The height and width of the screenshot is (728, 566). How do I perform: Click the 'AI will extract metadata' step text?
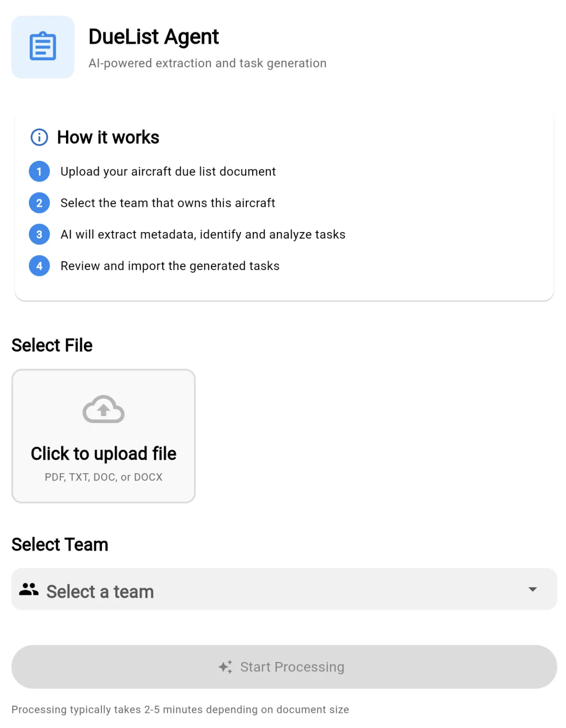203,234
